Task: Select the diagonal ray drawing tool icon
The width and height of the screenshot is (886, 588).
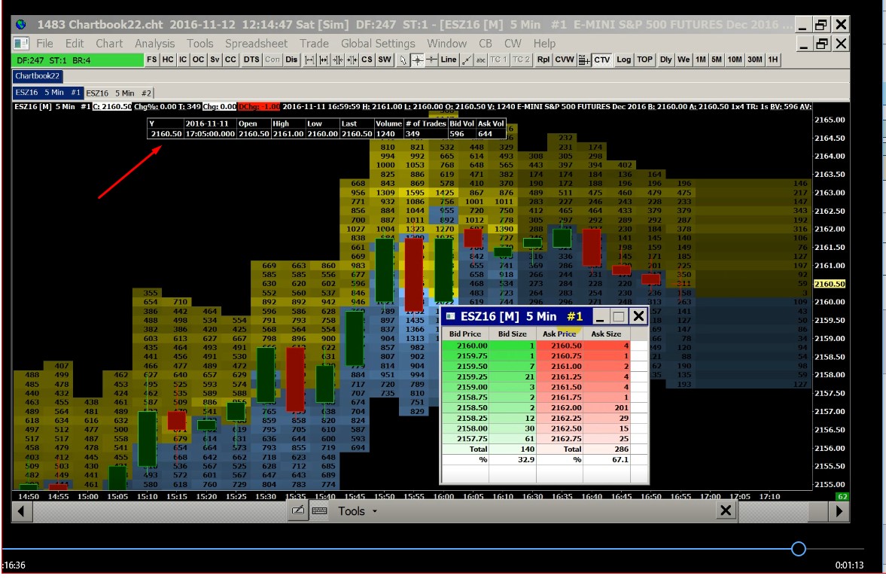Action: click(x=467, y=60)
